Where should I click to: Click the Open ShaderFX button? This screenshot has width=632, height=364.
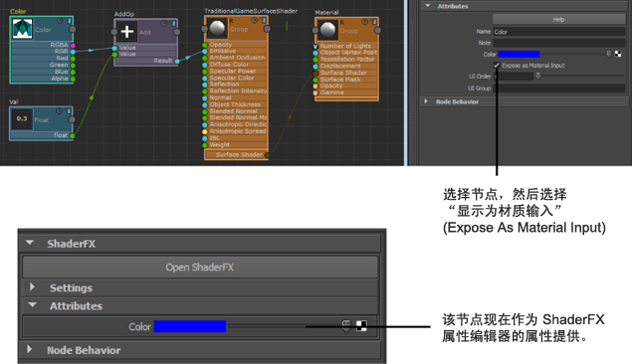coord(200,267)
